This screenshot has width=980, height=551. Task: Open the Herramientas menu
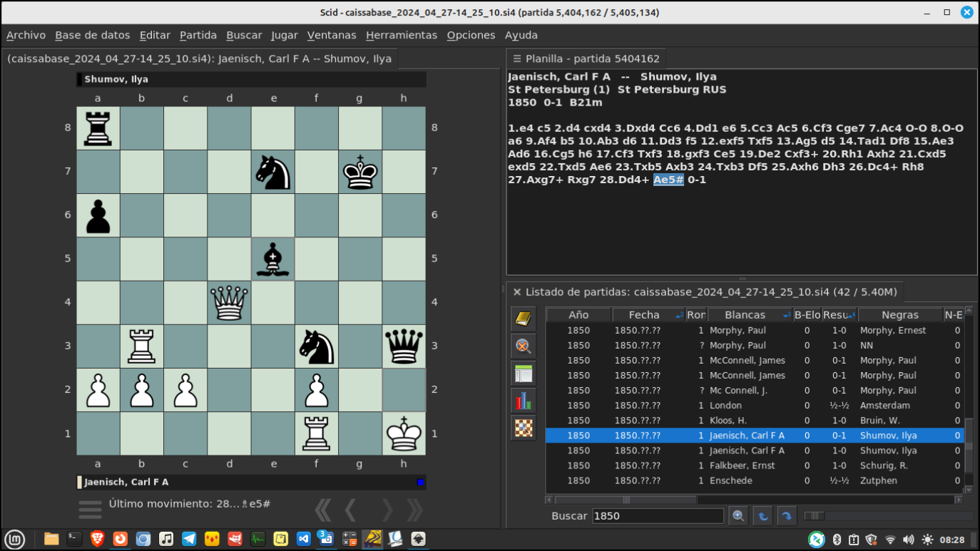[x=402, y=35]
